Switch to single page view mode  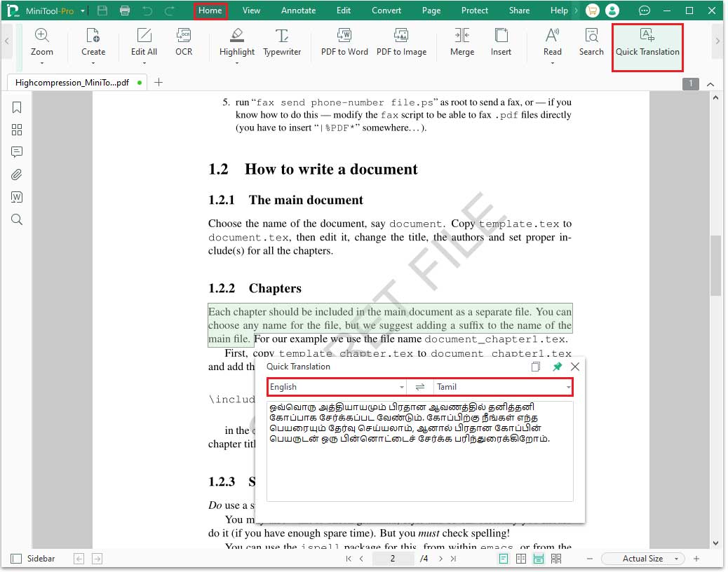pos(502,558)
